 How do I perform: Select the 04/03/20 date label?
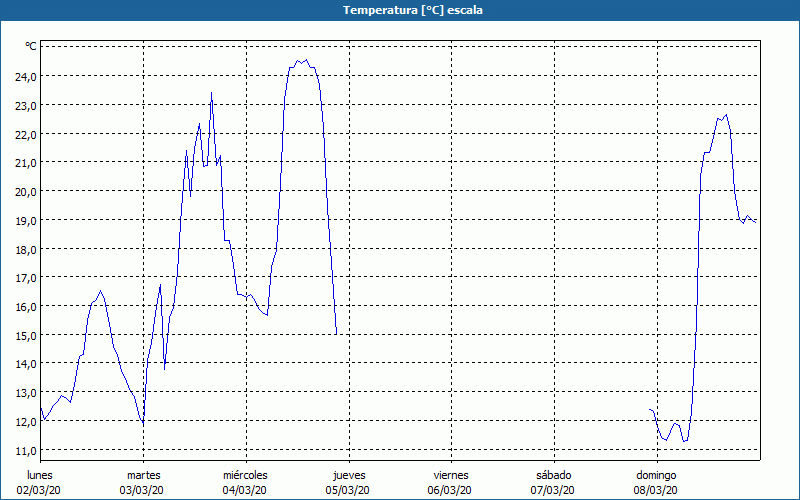pos(244,490)
